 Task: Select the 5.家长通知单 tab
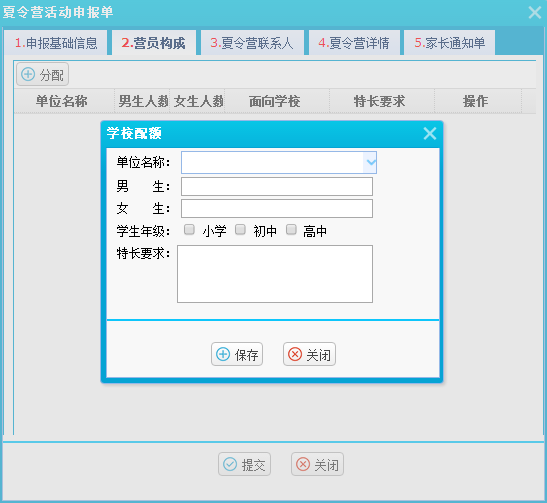(x=449, y=43)
